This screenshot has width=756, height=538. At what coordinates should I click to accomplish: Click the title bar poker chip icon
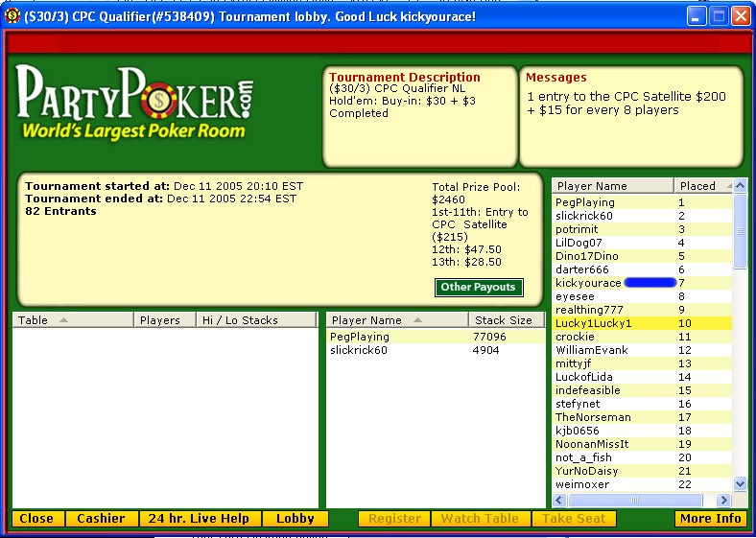[12, 16]
